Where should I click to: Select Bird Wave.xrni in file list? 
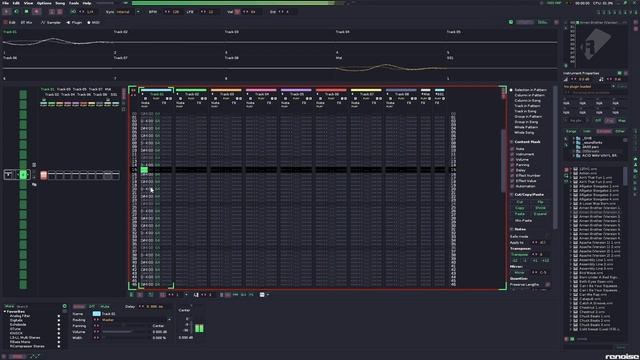[x=591, y=273]
